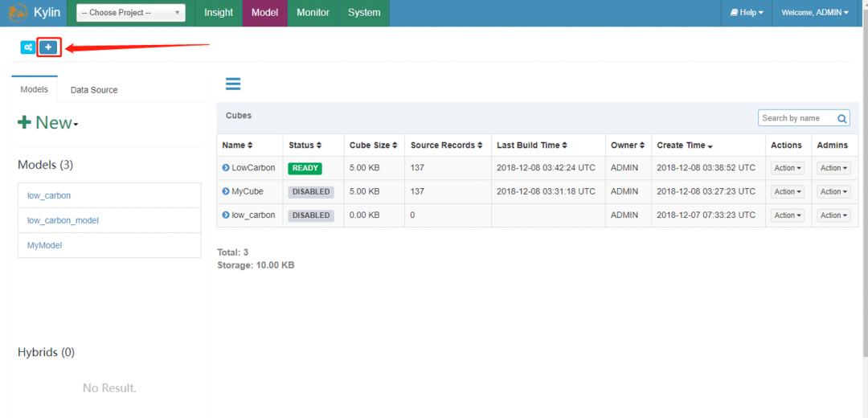Sort cubes by Create Time column
This screenshot has width=868, height=418.
pos(685,145)
